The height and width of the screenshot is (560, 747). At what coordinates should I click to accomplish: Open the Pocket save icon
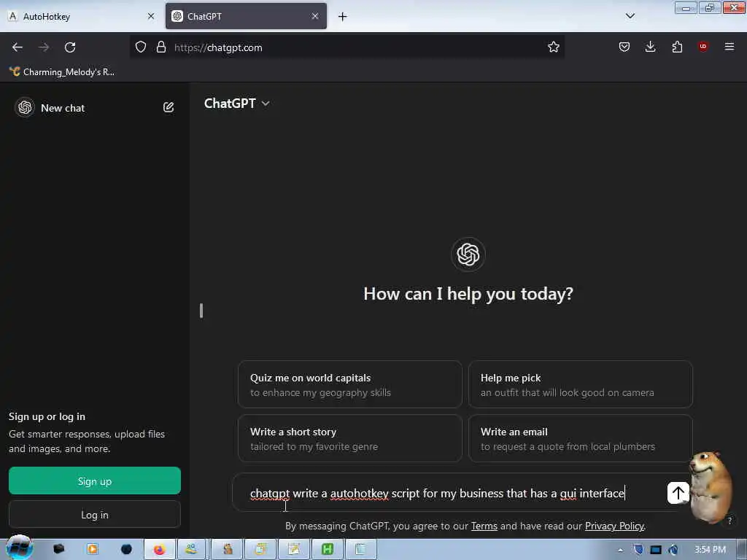click(x=624, y=47)
